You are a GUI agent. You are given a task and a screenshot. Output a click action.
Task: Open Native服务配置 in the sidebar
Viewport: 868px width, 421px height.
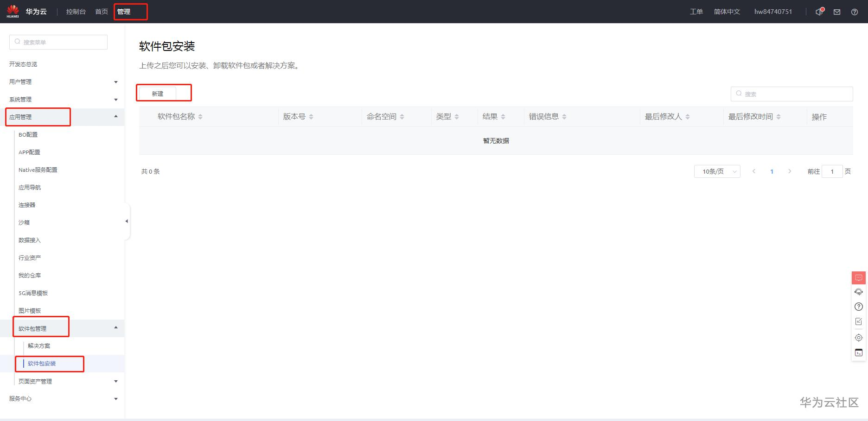[38, 170]
